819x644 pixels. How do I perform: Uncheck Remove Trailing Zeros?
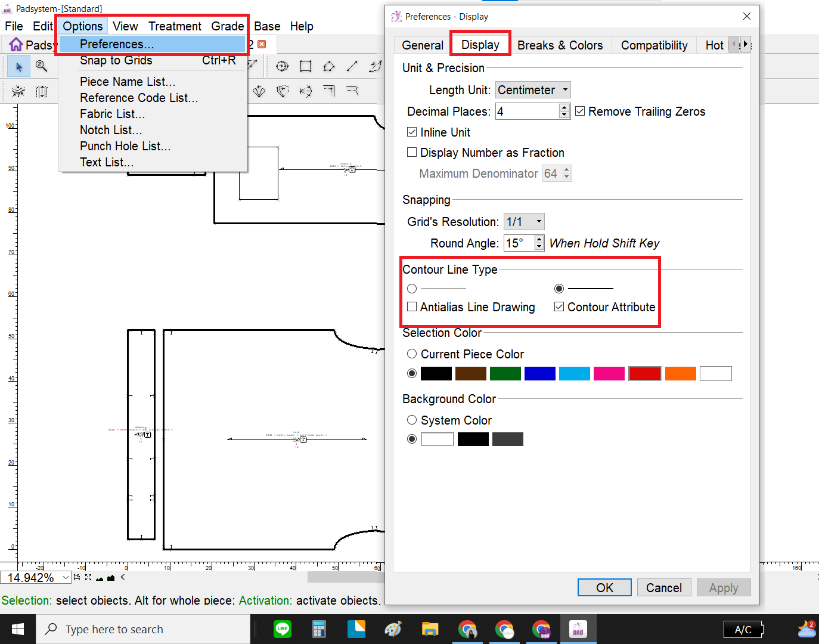pyautogui.click(x=580, y=112)
